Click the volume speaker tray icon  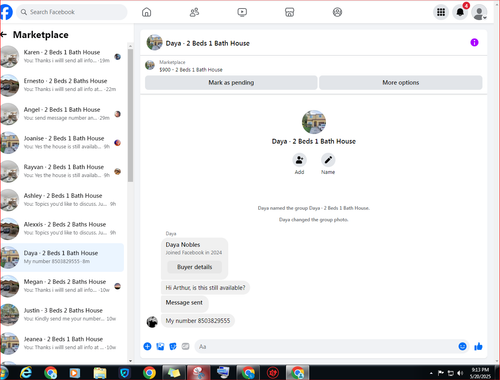click(460, 373)
